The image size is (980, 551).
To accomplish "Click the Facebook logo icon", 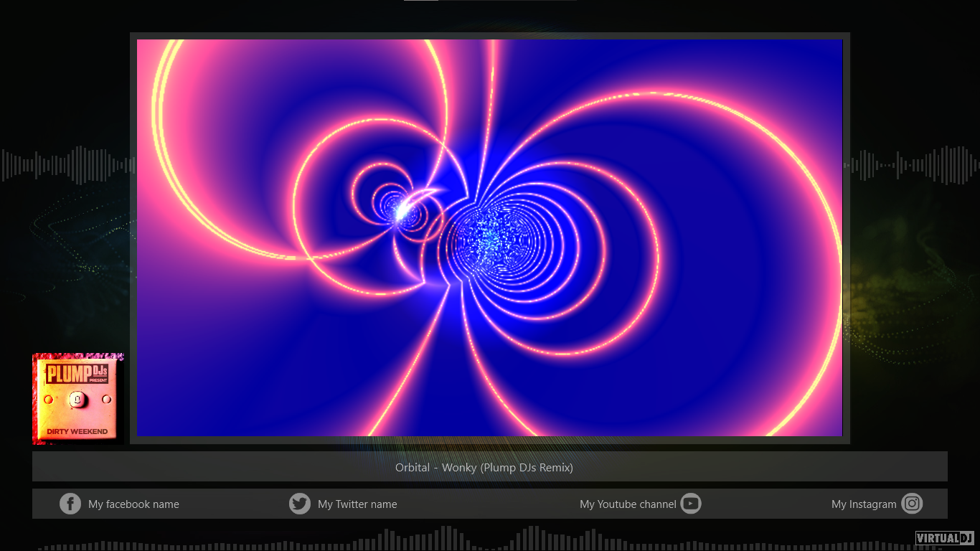I will pos(70,504).
